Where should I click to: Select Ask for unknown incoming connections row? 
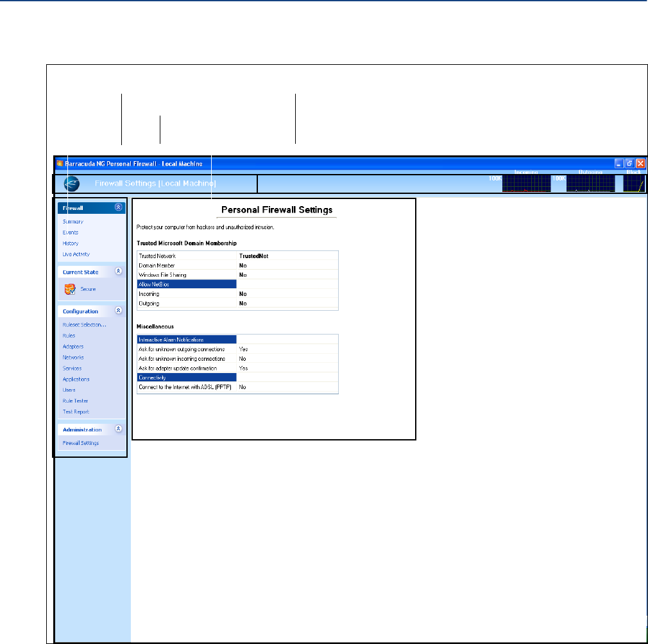coord(237,359)
